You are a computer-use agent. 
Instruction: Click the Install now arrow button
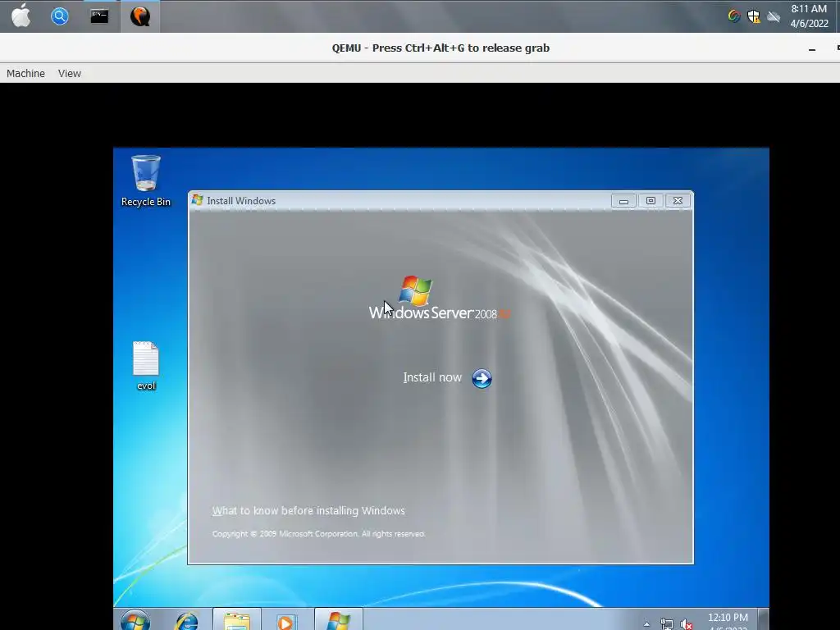(482, 378)
